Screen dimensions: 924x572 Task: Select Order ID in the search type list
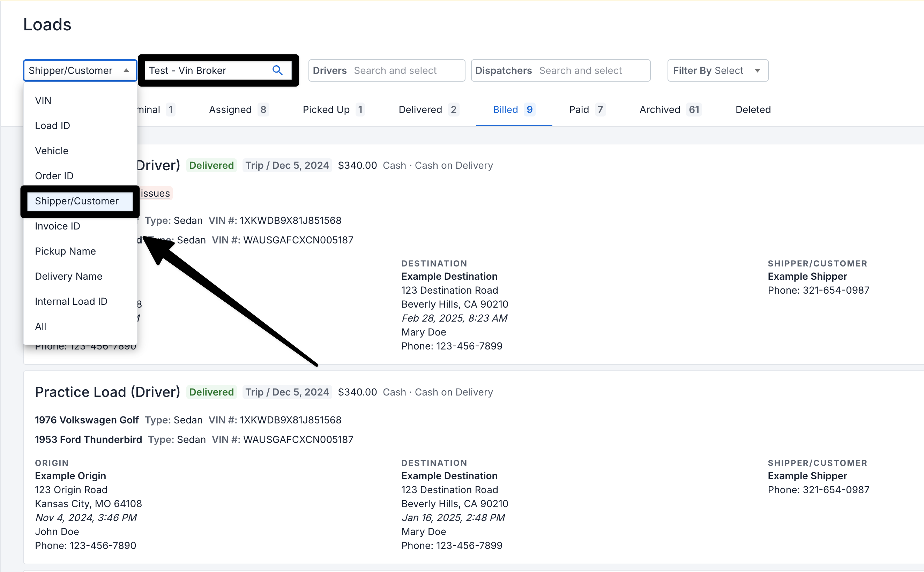coord(80,176)
